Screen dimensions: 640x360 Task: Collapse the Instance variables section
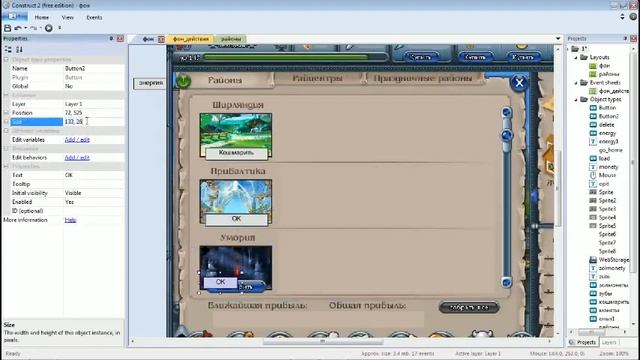[x=6, y=131]
